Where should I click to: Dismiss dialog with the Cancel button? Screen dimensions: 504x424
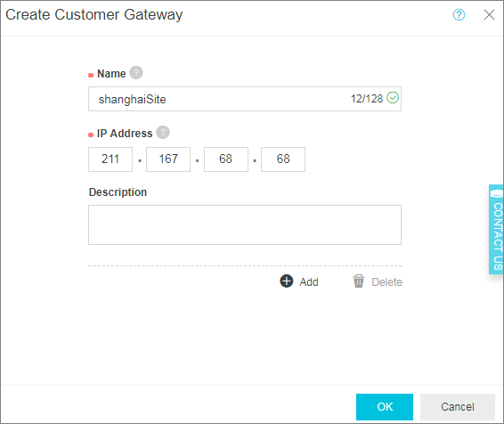458,407
